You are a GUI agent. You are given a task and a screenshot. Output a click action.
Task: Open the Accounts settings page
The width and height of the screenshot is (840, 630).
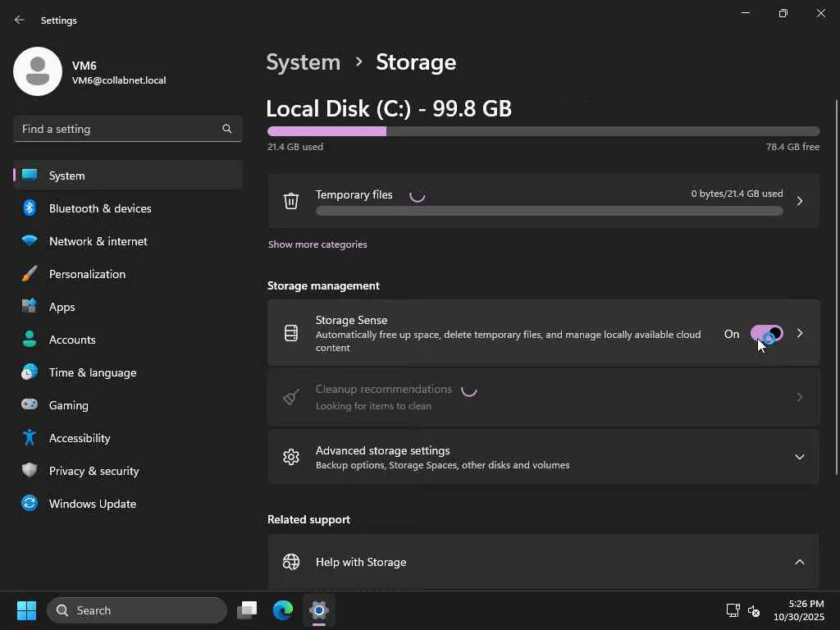click(x=72, y=340)
